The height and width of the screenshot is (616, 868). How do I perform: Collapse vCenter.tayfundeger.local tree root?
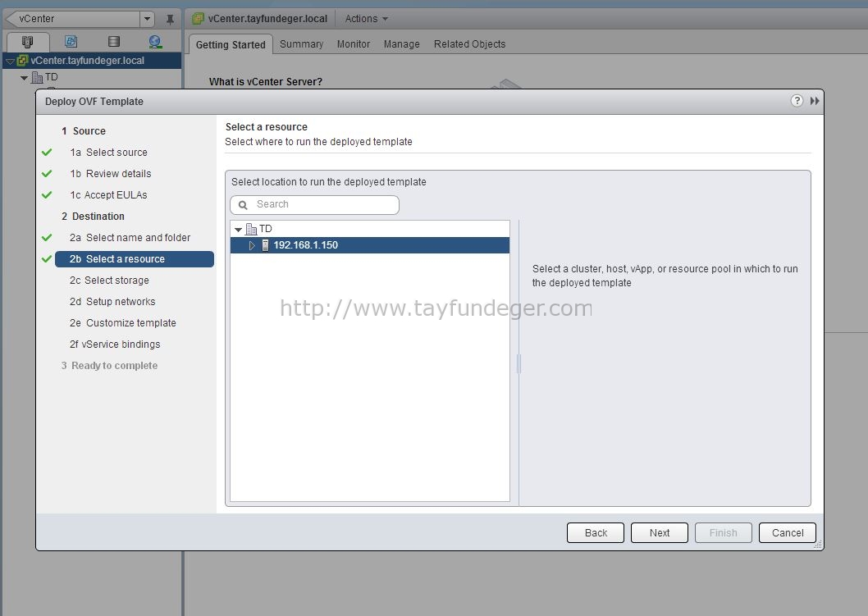(x=10, y=61)
